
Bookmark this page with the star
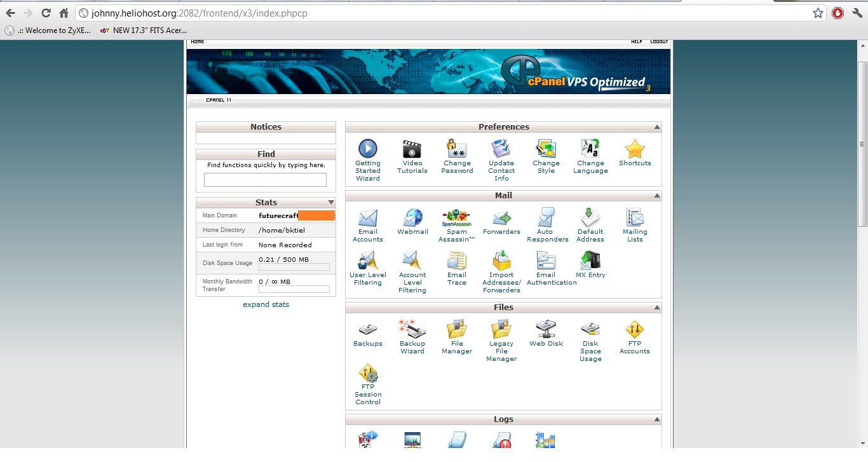pyautogui.click(x=818, y=13)
